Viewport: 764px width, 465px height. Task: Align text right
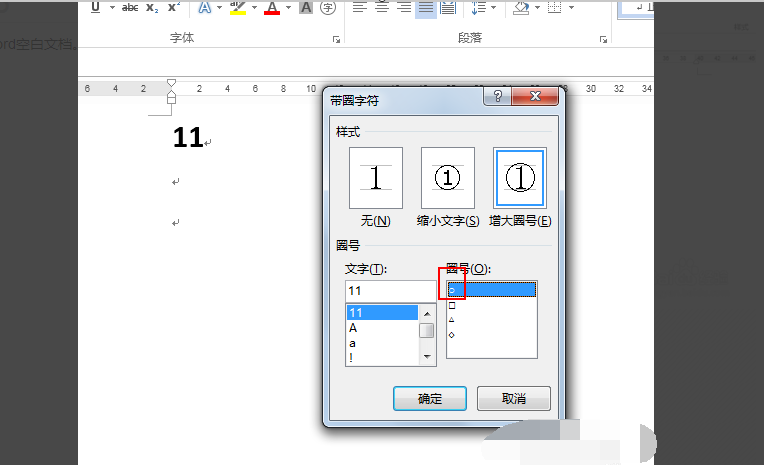pos(404,7)
